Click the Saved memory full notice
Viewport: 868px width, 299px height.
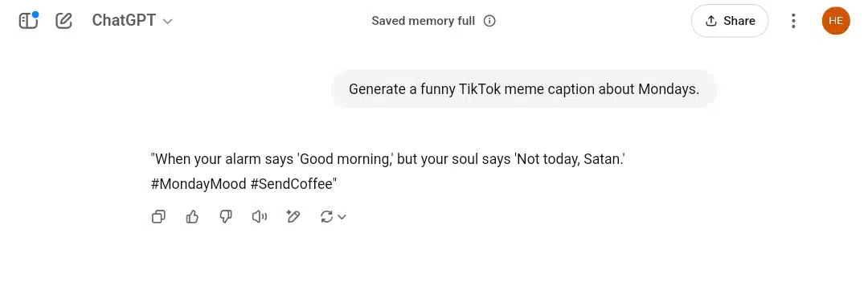tap(423, 21)
